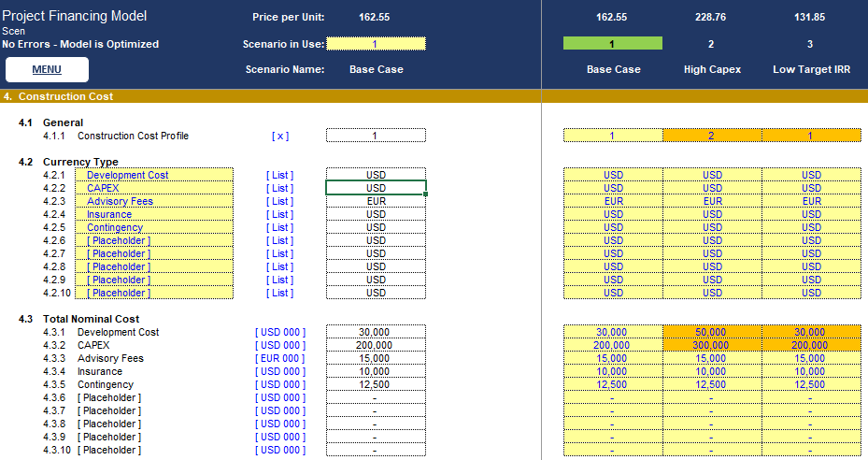Click the Low Target IRR scenario name
Screen dimensions: 868x460
tap(812, 69)
